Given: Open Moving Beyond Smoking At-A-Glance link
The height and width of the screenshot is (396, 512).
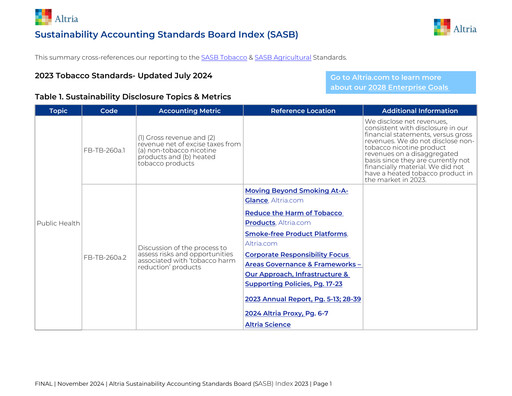Looking at the screenshot, I should 296,195.
